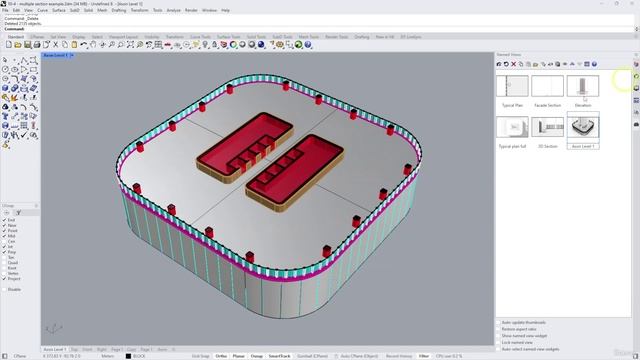Toggle Ortho in the status bar

(221, 356)
